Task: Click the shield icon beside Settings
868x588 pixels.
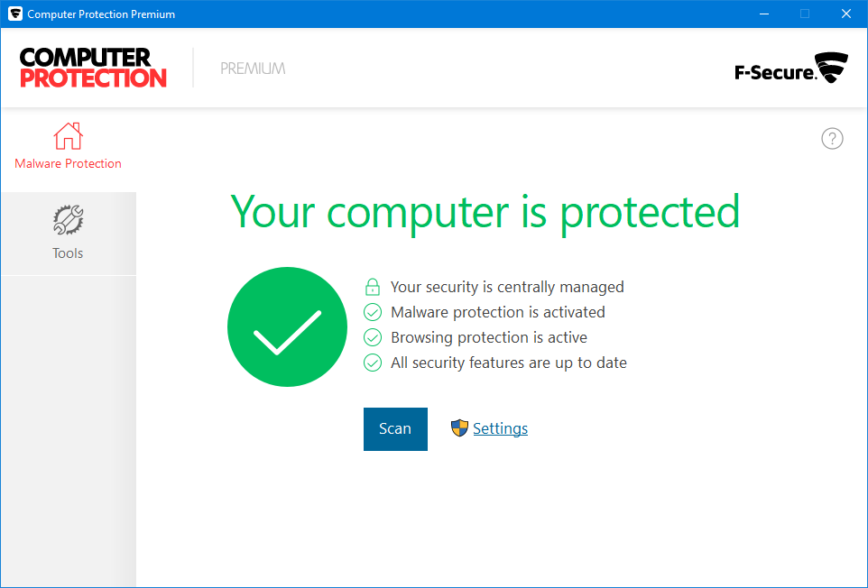Action: pos(460,428)
